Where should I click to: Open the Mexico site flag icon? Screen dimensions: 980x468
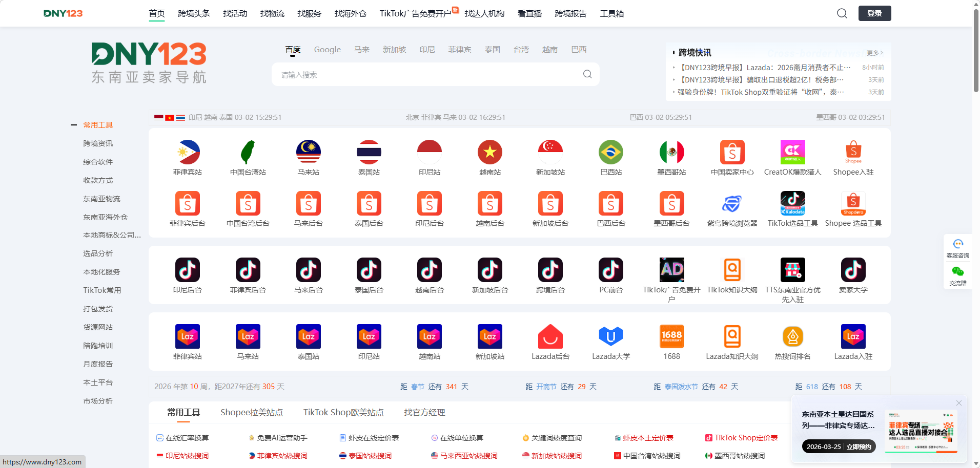click(x=671, y=152)
